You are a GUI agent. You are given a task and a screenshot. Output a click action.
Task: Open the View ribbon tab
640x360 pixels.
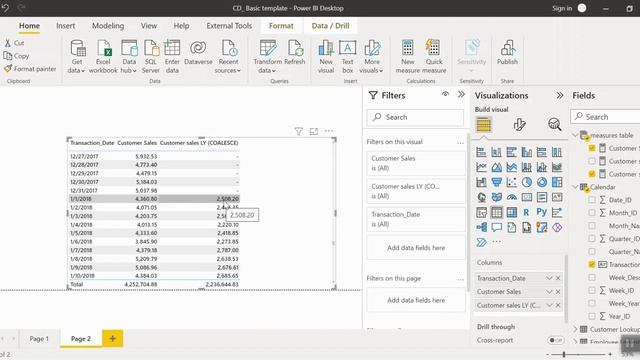pos(149,26)
